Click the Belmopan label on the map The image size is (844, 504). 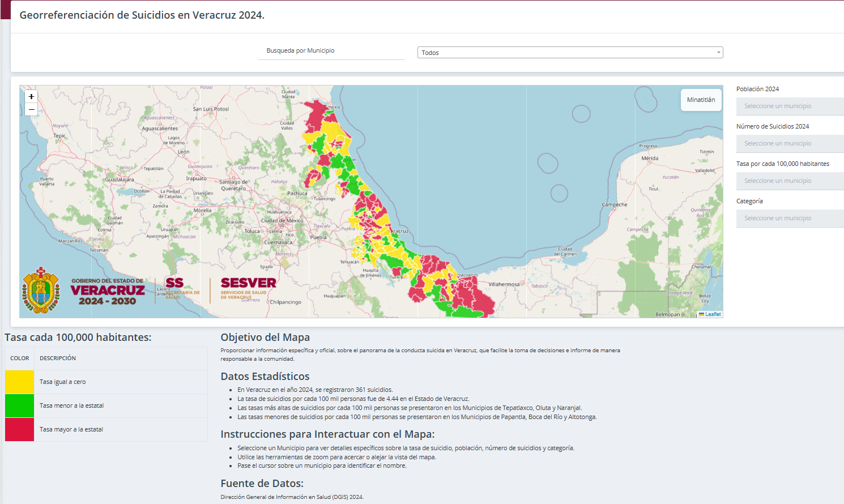coord(668,314)
